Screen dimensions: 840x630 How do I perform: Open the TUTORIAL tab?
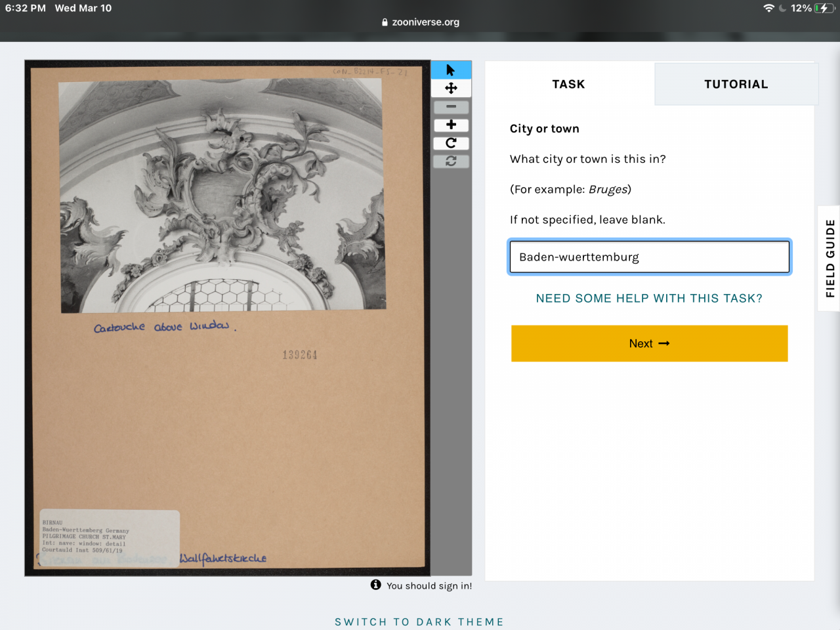(x=736, y=84)
